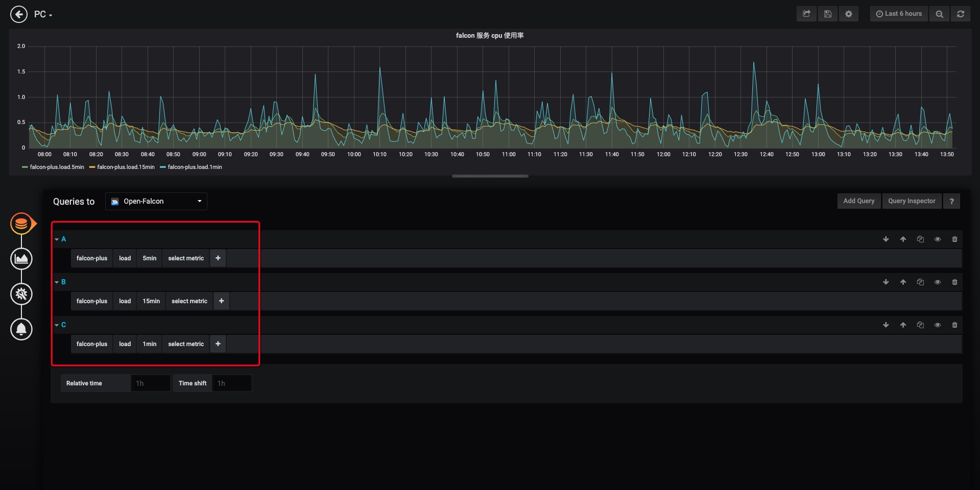The height and width of the screenshot is (490, 980).
Task: Move query A up
Action: click(903, 239)
